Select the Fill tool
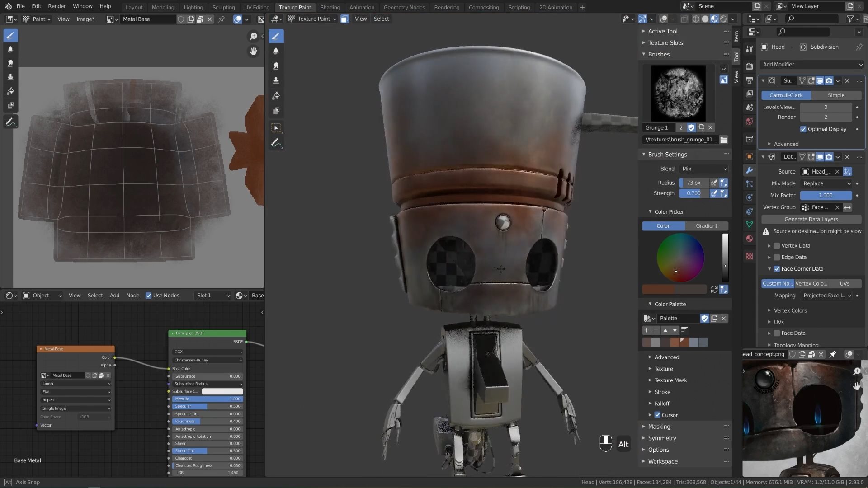The image size is (868, 488). 11,90
